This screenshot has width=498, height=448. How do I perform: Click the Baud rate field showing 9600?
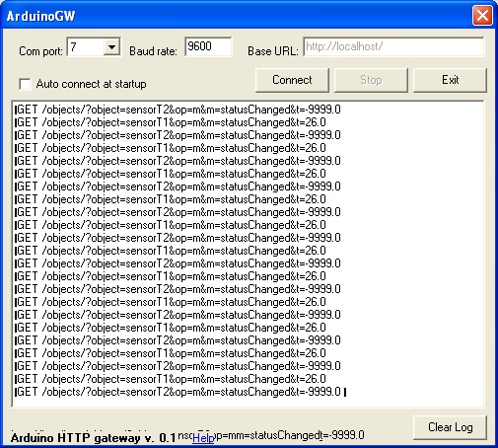[x=208, y=46]
